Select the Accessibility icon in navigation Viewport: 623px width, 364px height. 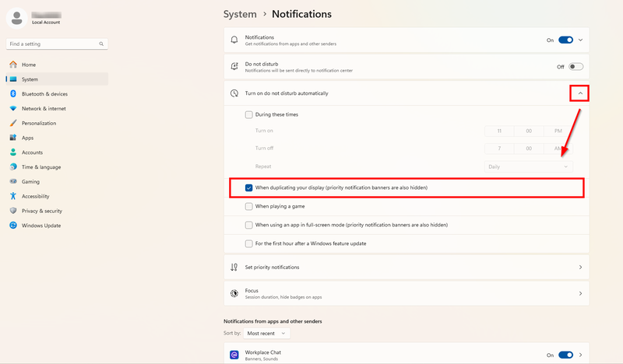pos(13,196)
